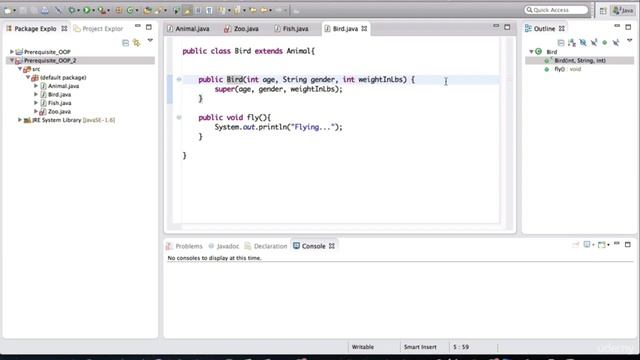Collapse Bird class in Outline tree
640x360 pixels.
coord(531,52)
